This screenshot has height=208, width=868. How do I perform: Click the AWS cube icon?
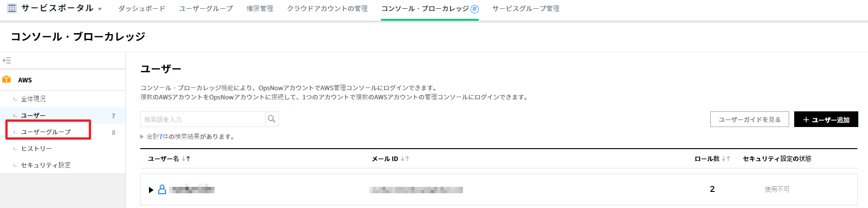tap(7, 80)
